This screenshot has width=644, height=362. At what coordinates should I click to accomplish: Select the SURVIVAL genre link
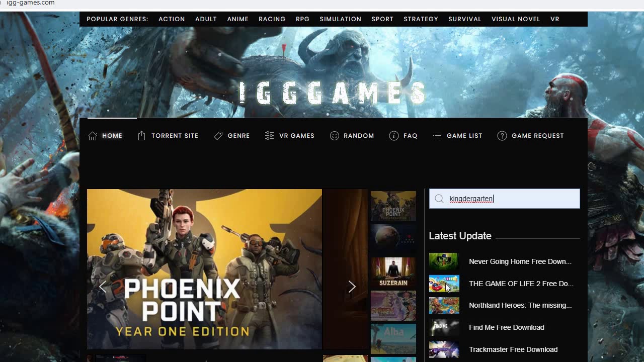[x=464, y=19]
